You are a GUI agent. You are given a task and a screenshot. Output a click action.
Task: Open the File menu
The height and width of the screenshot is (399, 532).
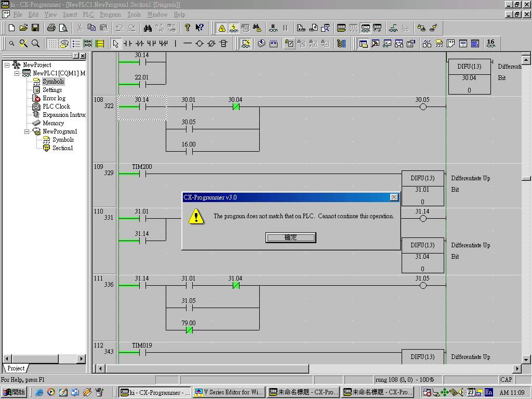(18, 15)
